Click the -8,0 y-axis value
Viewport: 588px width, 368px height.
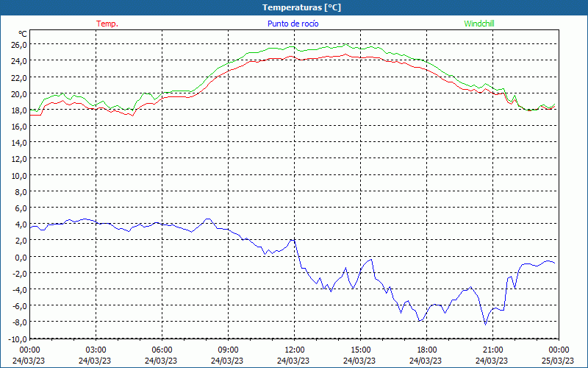tap(20, 322)
